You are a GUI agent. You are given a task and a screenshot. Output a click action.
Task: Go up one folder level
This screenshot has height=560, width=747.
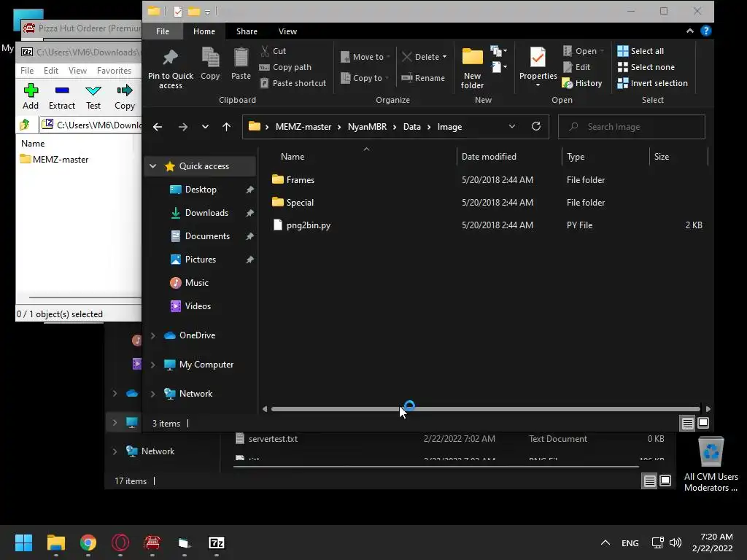(x=226, y=127)
